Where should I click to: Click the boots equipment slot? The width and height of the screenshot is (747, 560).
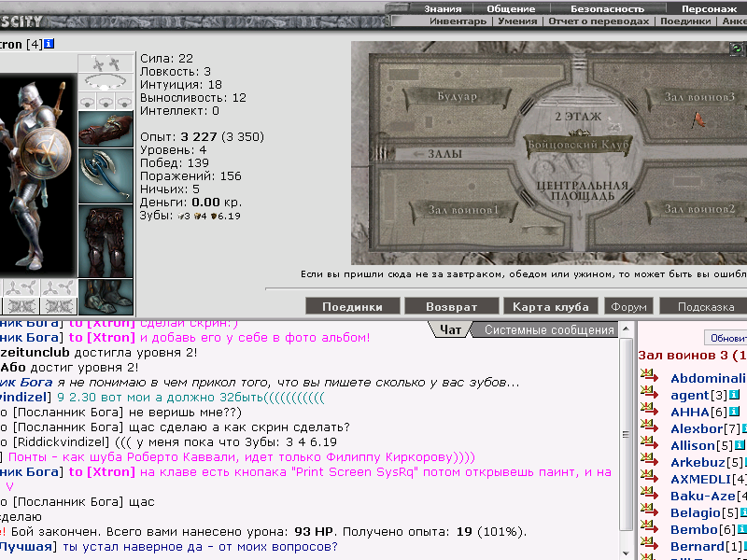106,297
